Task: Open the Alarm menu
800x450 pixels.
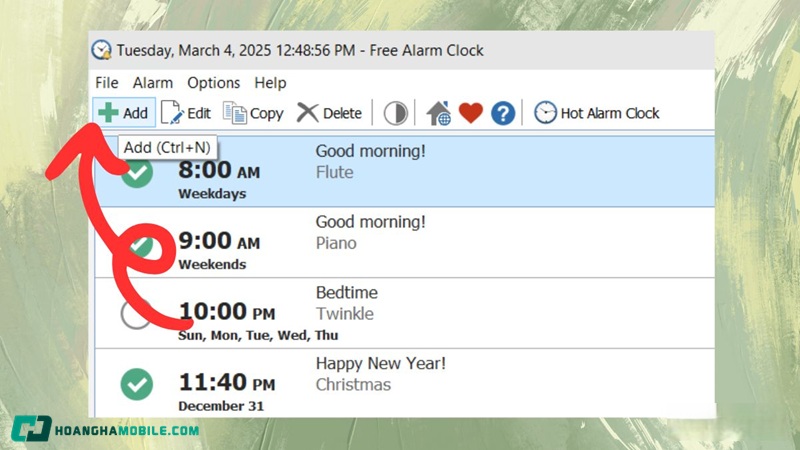Action: coord(153,83)
